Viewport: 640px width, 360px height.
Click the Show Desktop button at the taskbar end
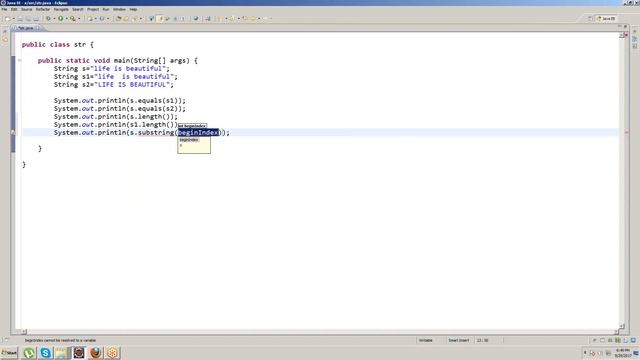coord(636,353)
